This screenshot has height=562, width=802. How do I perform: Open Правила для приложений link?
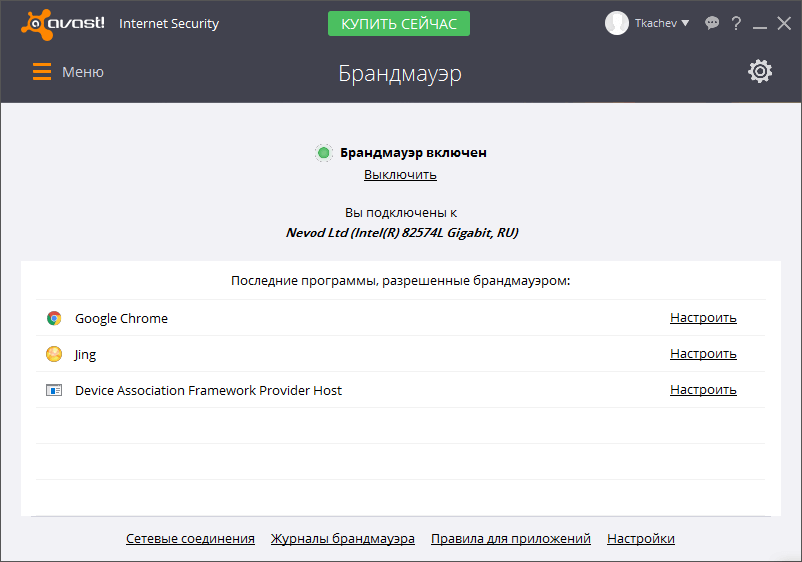pyautogui.click(x=511, y=538)
